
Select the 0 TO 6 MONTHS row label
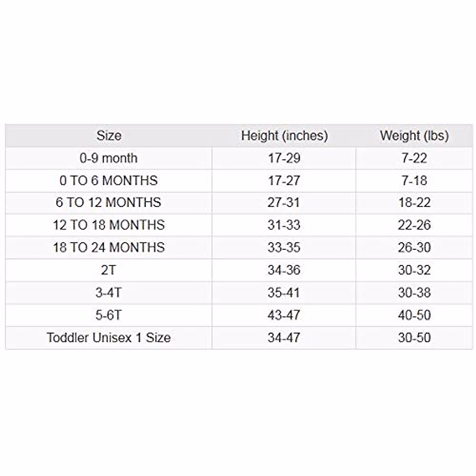[x=109, y=180]
